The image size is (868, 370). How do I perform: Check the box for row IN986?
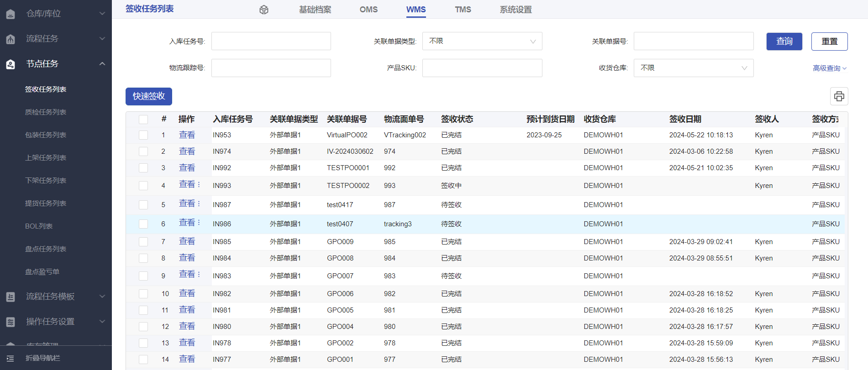point(143,224)
